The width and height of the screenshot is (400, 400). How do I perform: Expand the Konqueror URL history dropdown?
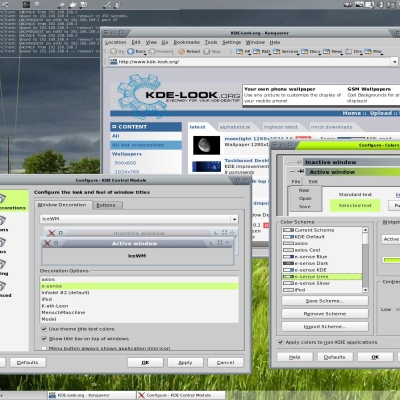click(395, 62)
